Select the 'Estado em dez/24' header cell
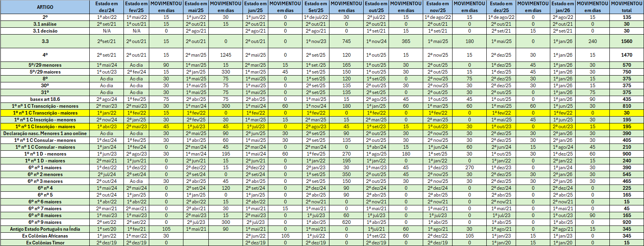The height and width of the screenshot is (246, 644). point(107,7)
